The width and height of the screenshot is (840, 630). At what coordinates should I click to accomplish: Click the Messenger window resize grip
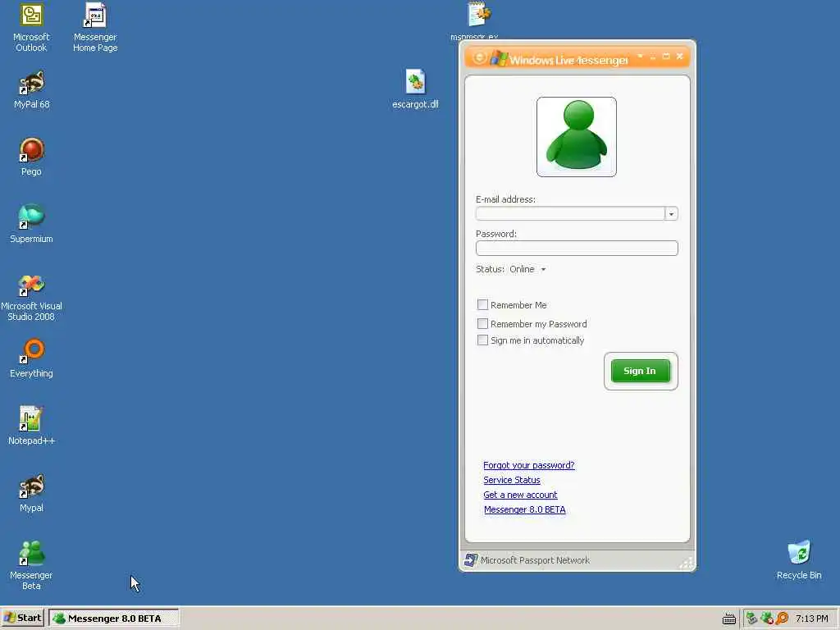click(x=687, y=563)
